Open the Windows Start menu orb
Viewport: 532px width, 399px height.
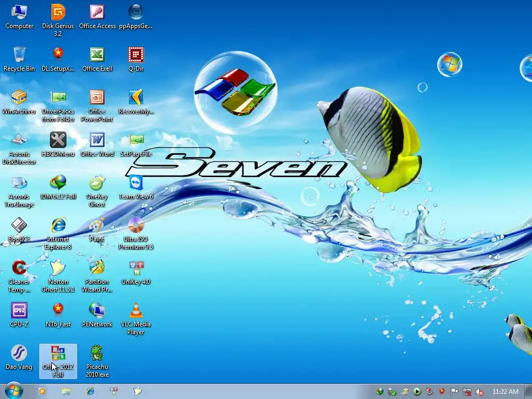pos(14,391)
